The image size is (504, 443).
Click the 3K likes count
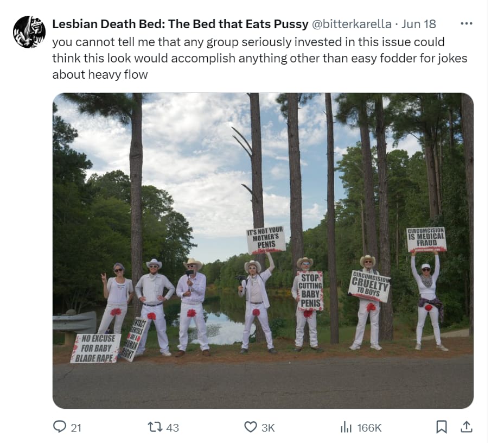point(268,428)
